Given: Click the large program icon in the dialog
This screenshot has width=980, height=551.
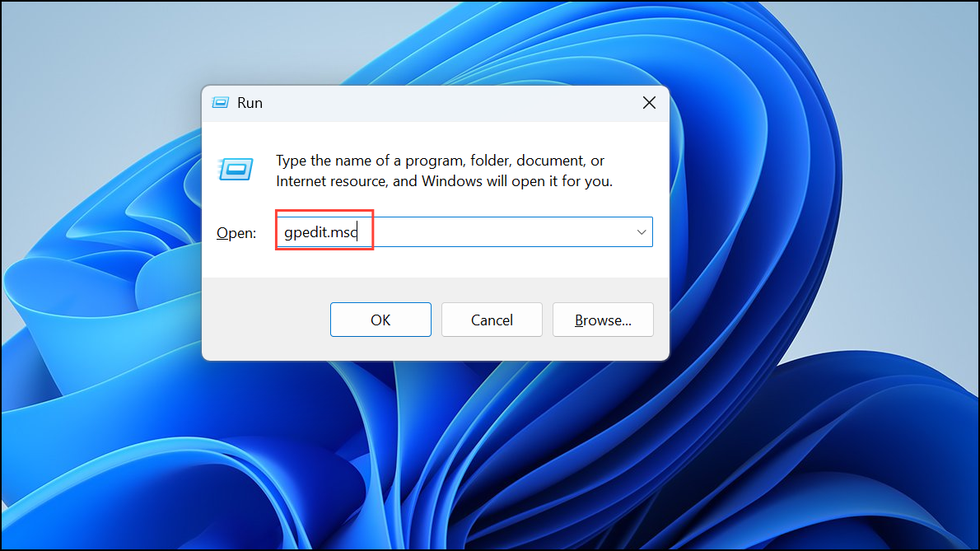Looking at the screenshot, I should coord(236,170).
